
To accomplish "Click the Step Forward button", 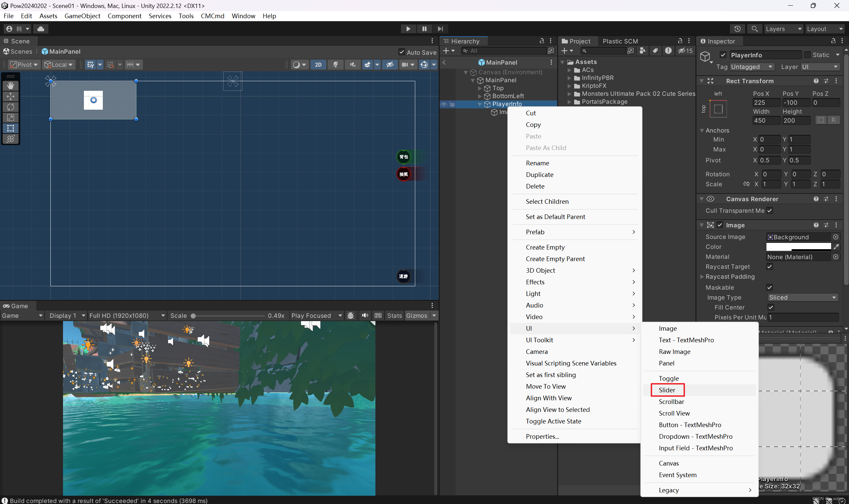I will coord(440,29).
